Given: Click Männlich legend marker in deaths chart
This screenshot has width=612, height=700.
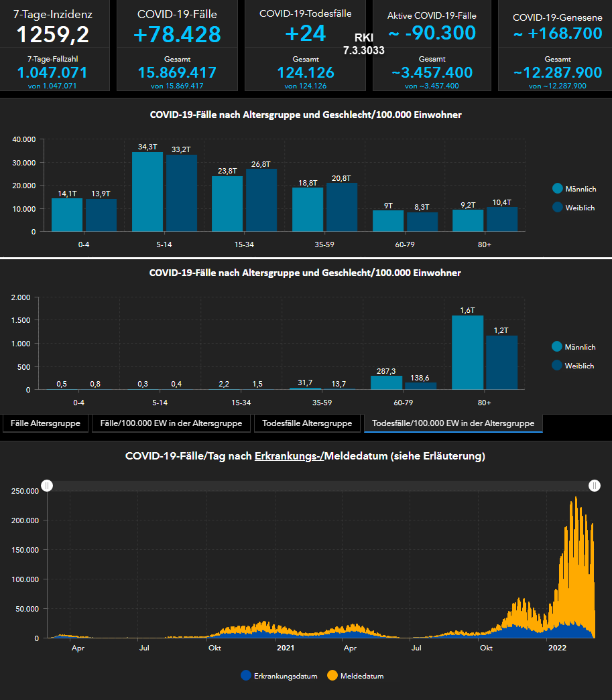Looking at the screenshot, I should [x=557, y=347].
